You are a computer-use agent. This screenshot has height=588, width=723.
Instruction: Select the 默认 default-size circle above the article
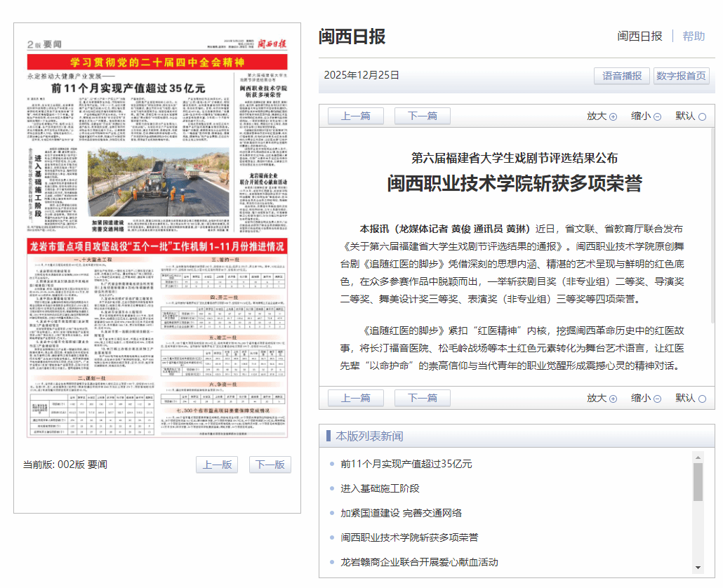click(702, 116)
